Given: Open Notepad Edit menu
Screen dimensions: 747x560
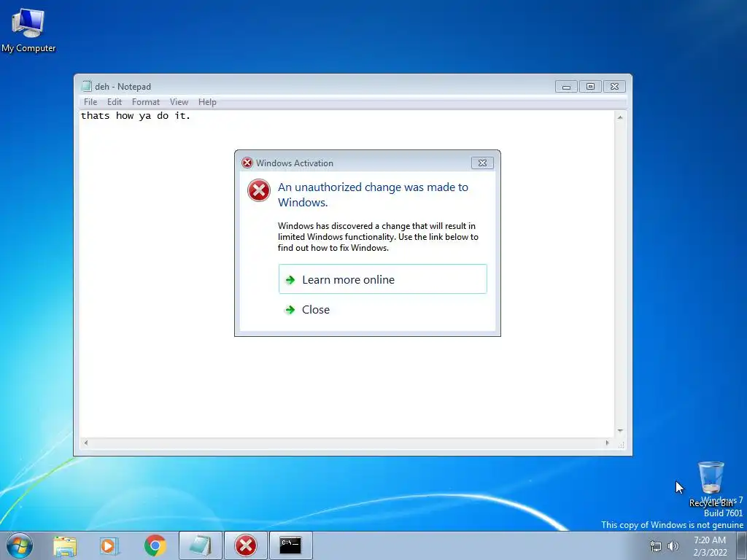Looking at the screenshot, I should pos(115,102).
